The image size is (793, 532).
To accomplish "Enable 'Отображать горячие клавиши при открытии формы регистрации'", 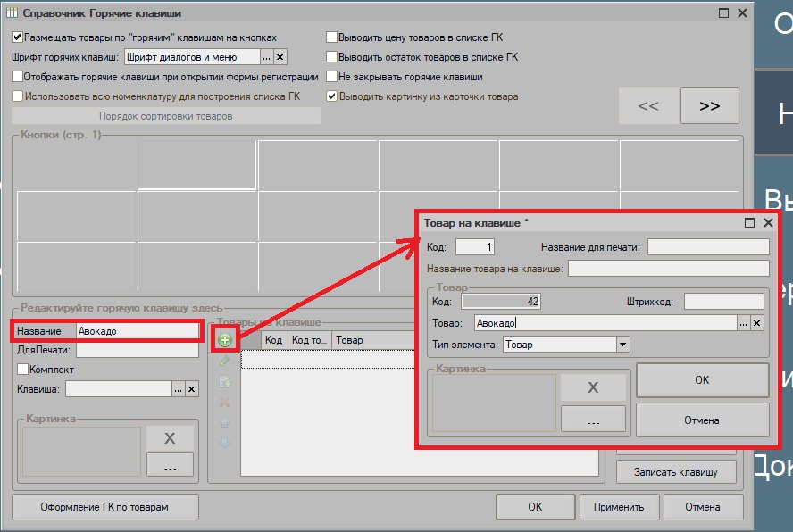I will (17, 77).
